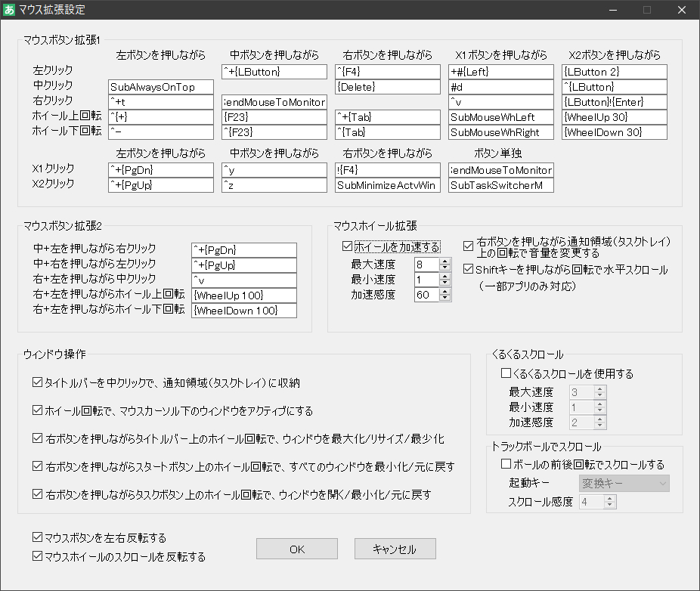Click the application icon in the title bar
700x591 pixels.
point(9,10)
